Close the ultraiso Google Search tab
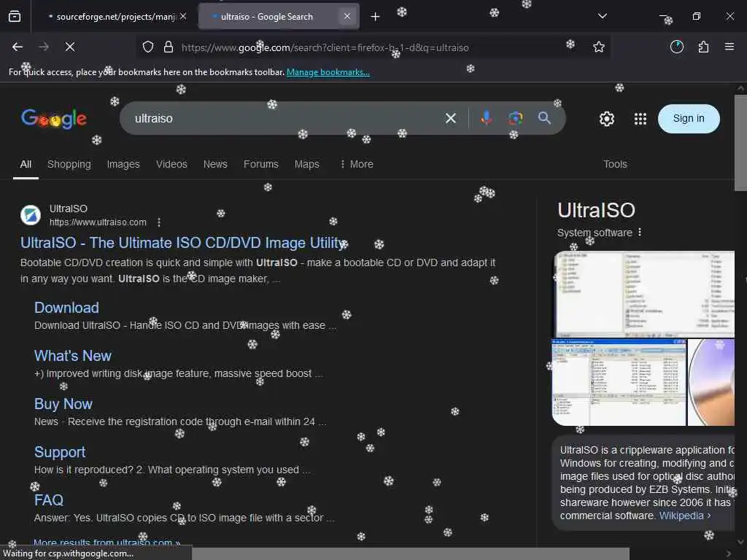The height and width of the screenshot is (560, 747). 347,16
